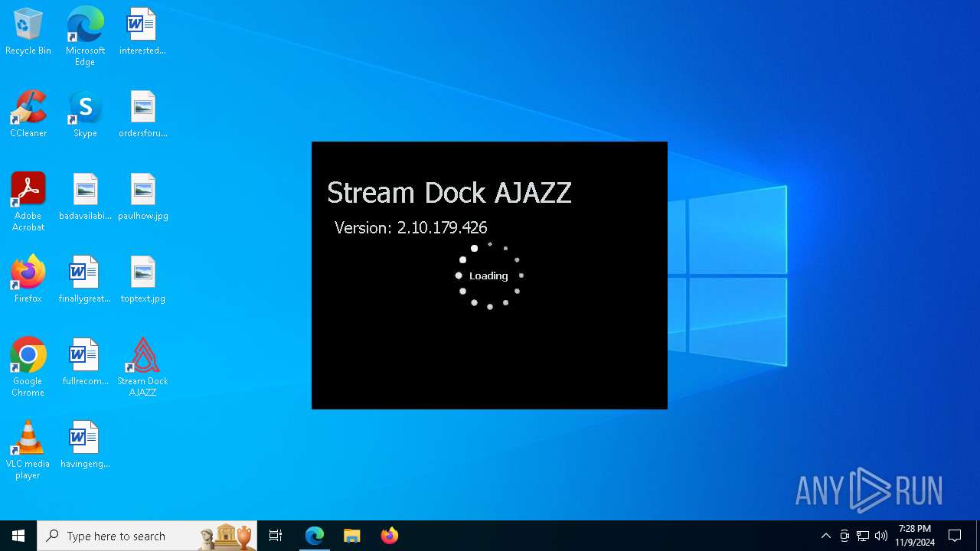
Task: Launch Edge from the taskbar
Action: point(315,536)
